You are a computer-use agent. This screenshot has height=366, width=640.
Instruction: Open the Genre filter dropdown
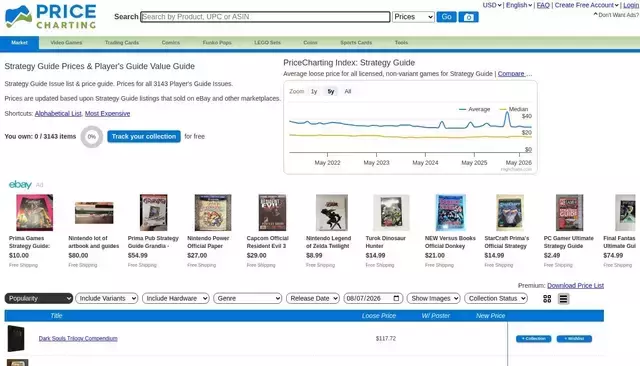click(x=247, y=298)
